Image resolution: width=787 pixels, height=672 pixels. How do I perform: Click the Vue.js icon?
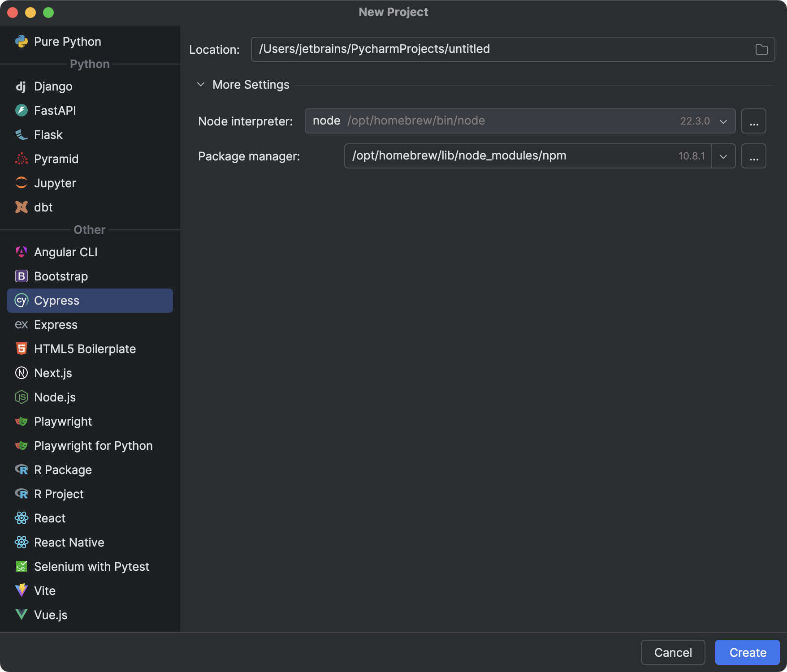point(21,615)
